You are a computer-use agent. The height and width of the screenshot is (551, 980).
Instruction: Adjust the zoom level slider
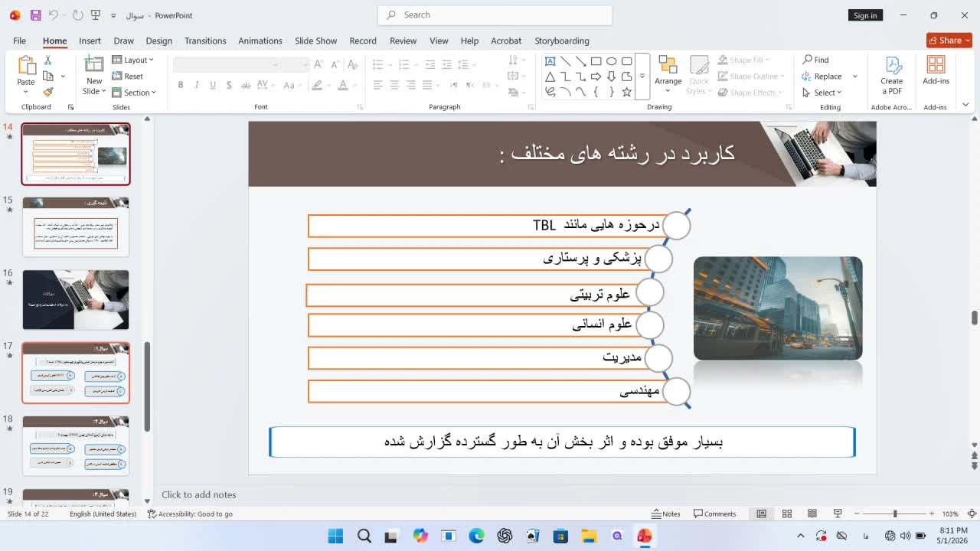895,514
